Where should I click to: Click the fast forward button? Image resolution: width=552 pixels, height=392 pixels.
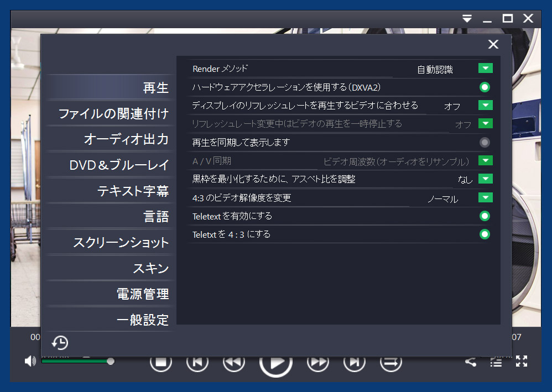317,363
